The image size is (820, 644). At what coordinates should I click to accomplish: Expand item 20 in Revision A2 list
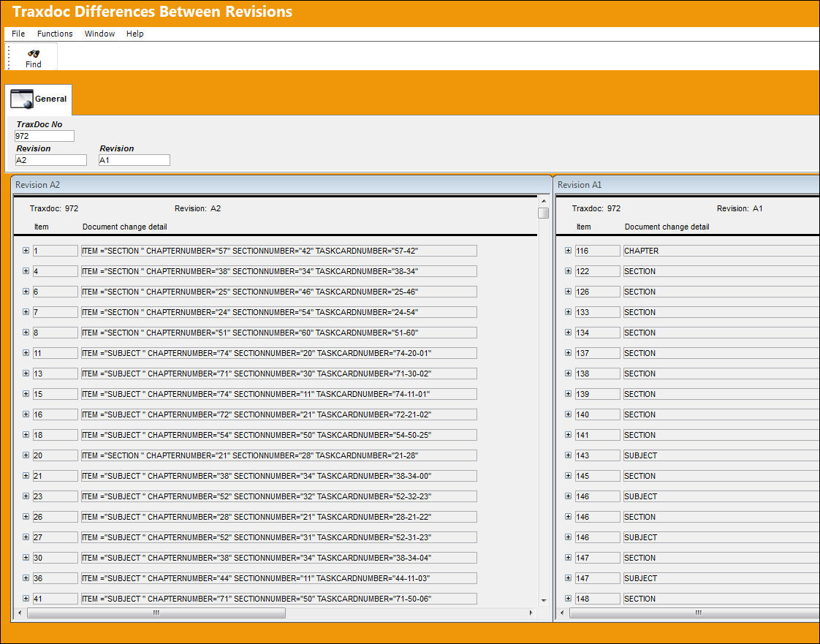[x=26, y=455]
